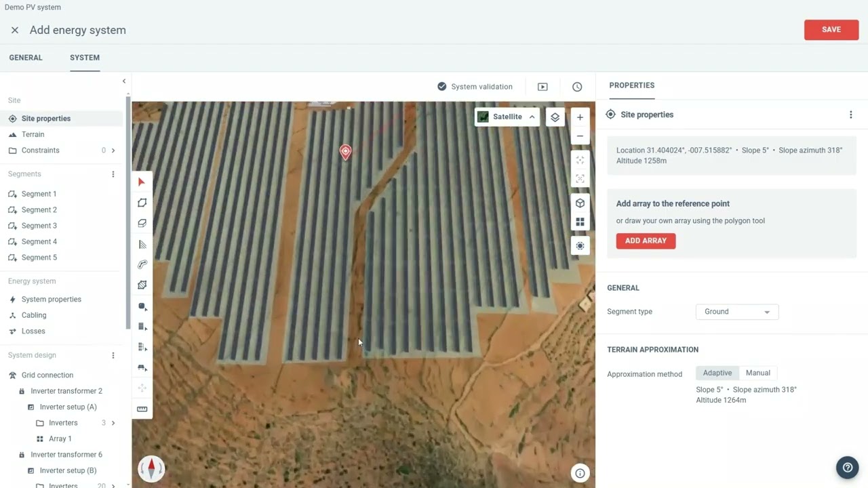Select Adaptive approximation method

tap(717, 373)
